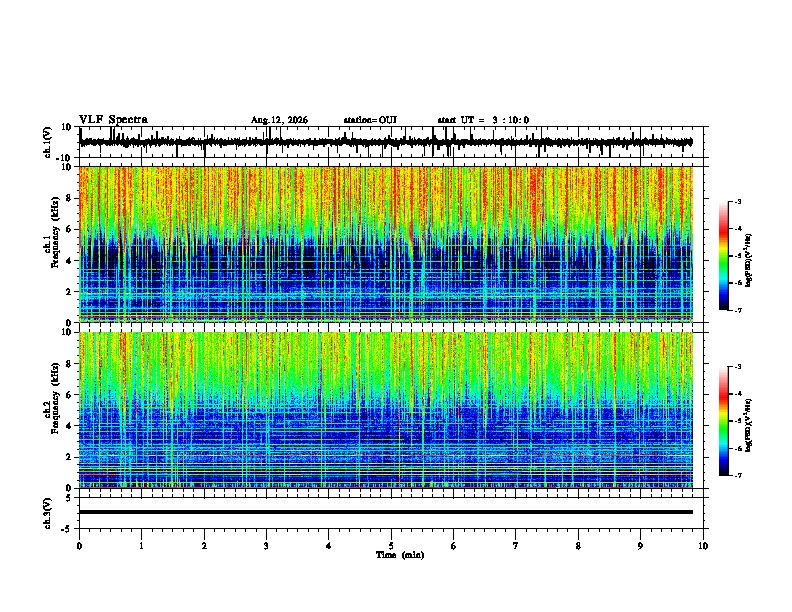Screen dimensions: 792x612
Task: Click the "-3" label on ch.2 color bar
Action: [737, 367]
